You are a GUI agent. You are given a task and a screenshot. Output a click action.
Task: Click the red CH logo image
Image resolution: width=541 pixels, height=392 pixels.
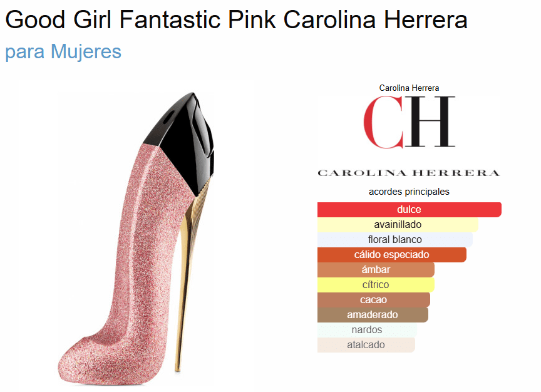[x=410, y=136]
